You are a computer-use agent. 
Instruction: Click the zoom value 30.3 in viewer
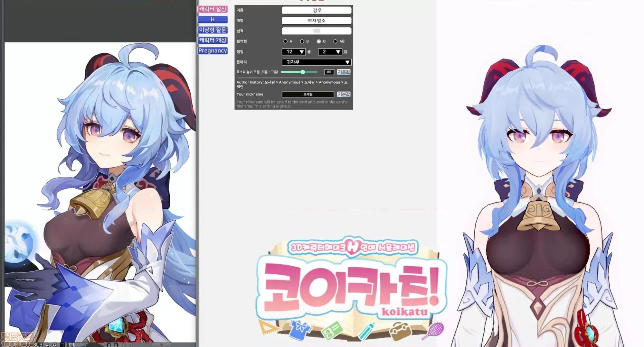pyautogui.click(x=38, y=344)
